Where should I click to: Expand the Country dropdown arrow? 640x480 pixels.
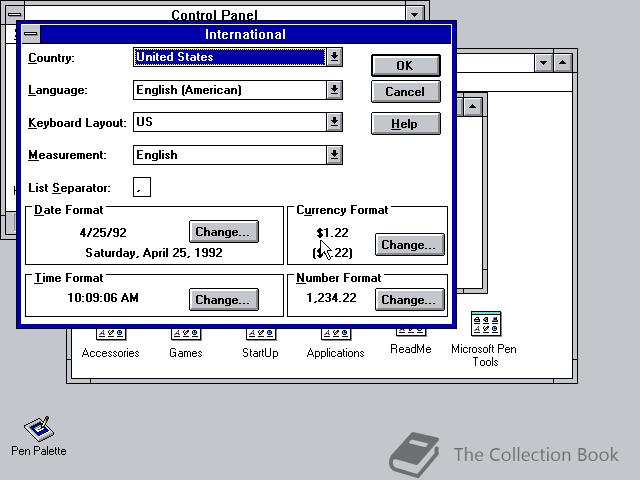tap(334, 57)
